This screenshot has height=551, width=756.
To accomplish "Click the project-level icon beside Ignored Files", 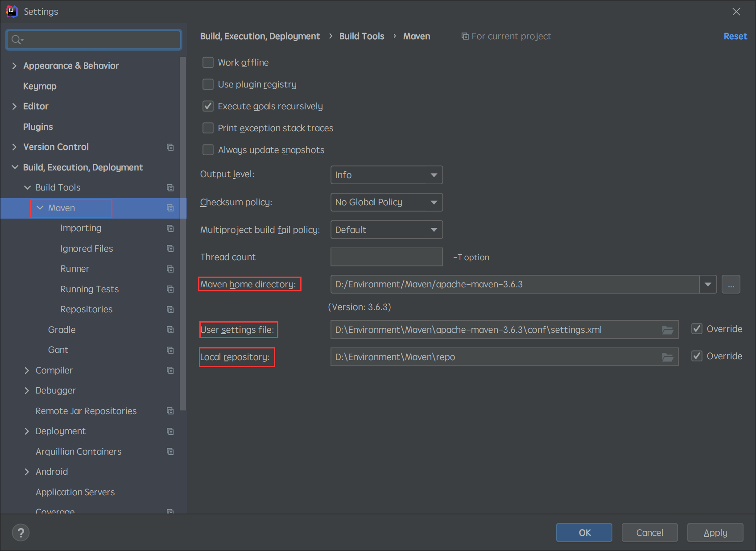I will pos(170,249).
